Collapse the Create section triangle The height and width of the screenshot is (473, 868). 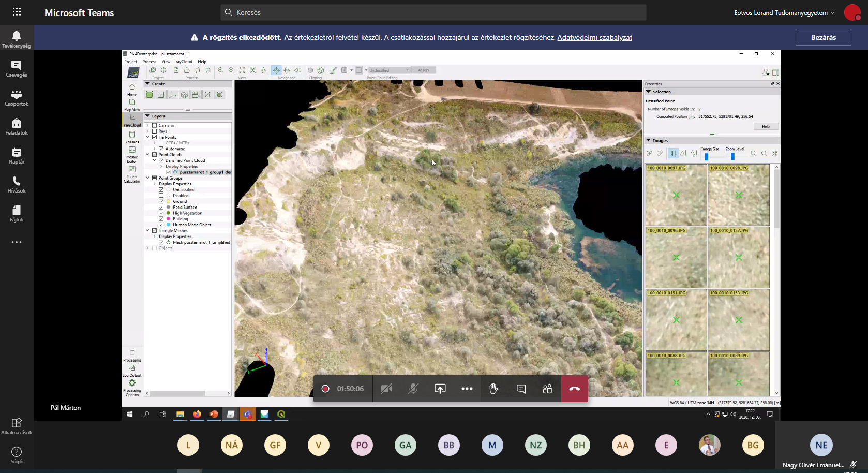point(147,84)
